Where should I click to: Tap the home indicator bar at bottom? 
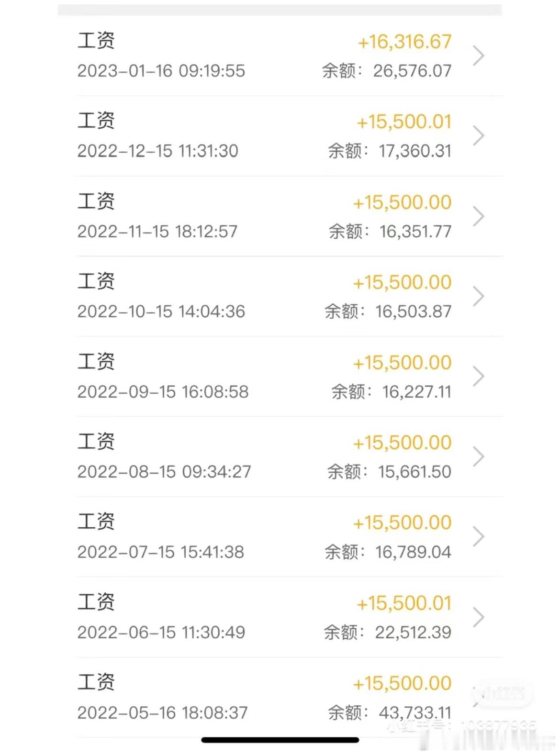click(280, 740)
